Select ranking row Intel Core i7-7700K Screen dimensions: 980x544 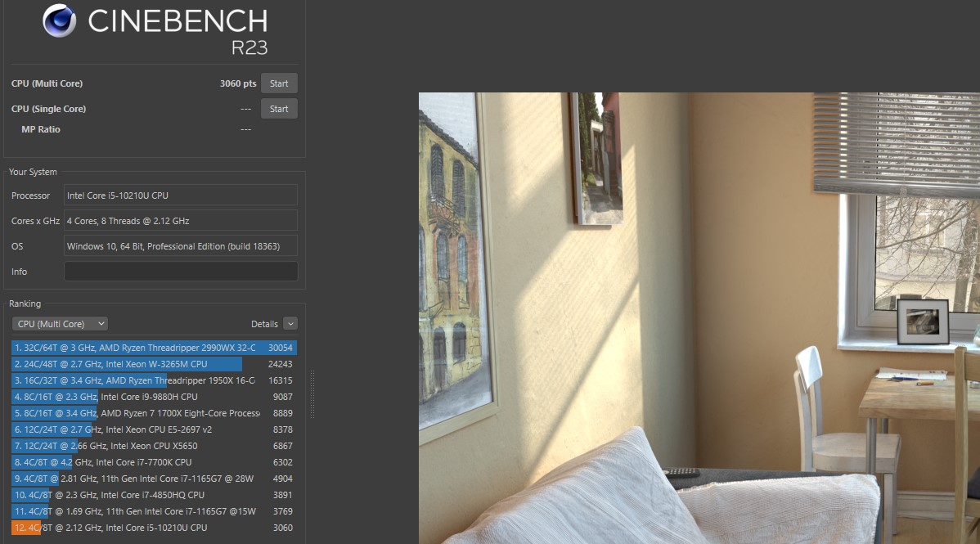[x=154, y=462]
